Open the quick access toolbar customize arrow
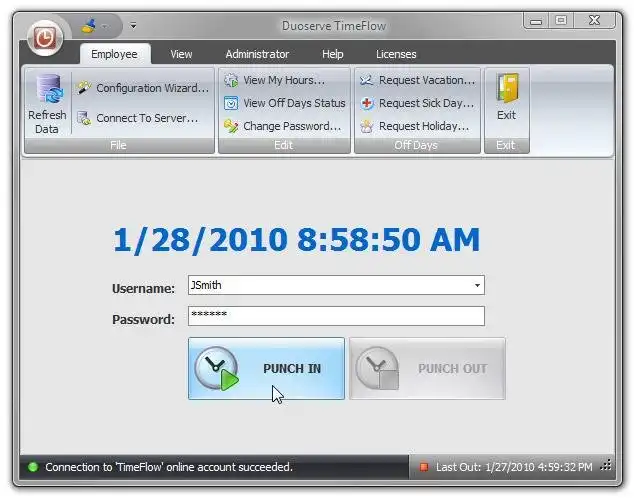The width and height of the screenshot is (634, 498). click(x=133, y=26)
